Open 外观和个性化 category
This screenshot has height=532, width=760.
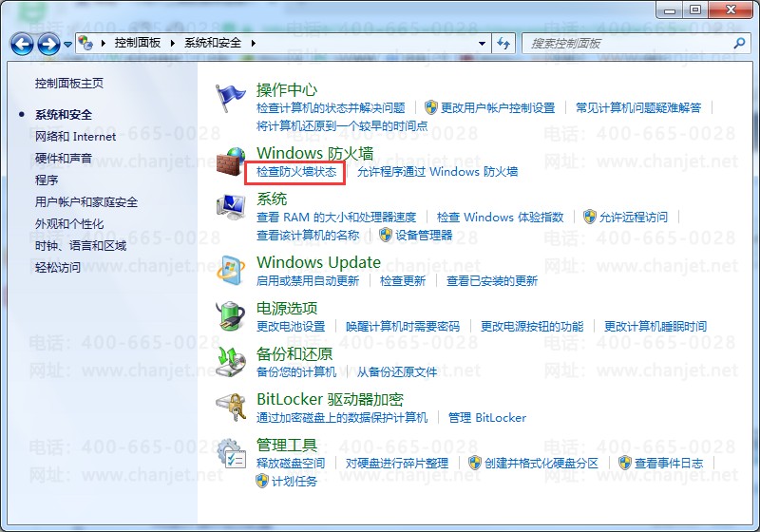[69, 224]
